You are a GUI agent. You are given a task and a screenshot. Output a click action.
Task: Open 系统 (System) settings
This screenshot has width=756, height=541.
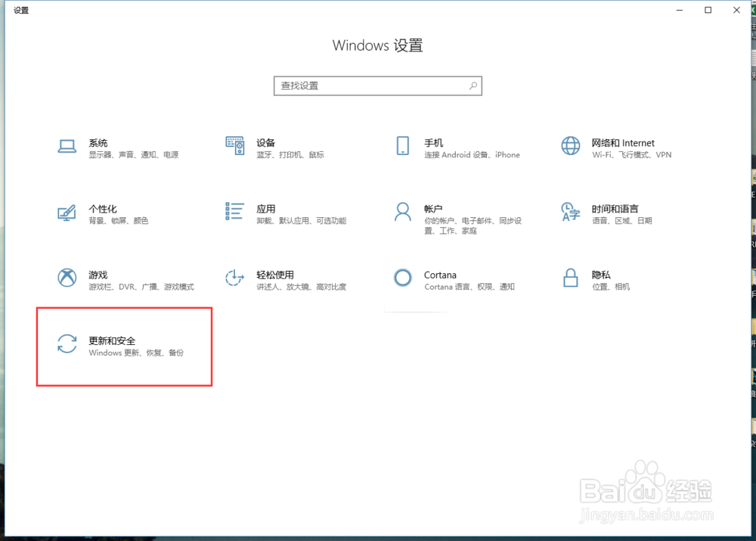point(98,148)
